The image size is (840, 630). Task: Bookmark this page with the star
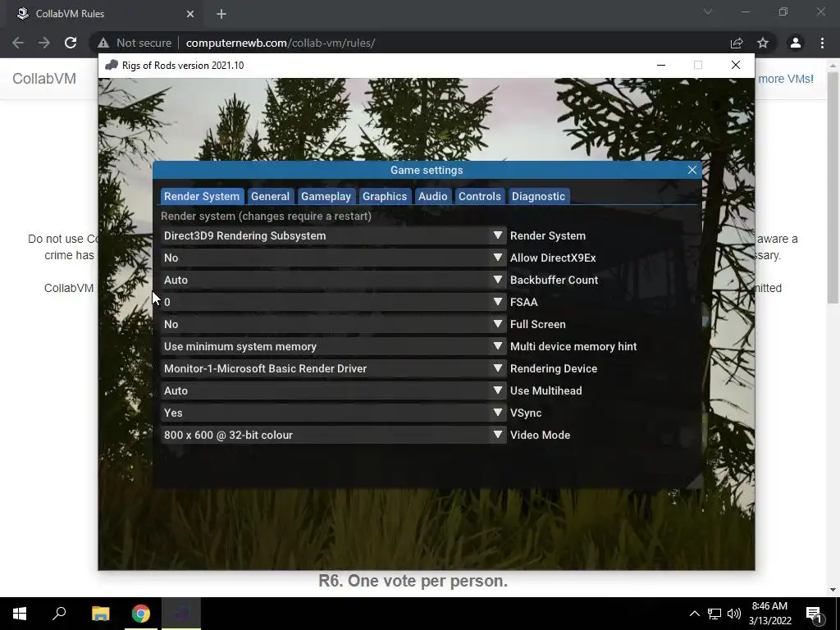tap(763, 43)
